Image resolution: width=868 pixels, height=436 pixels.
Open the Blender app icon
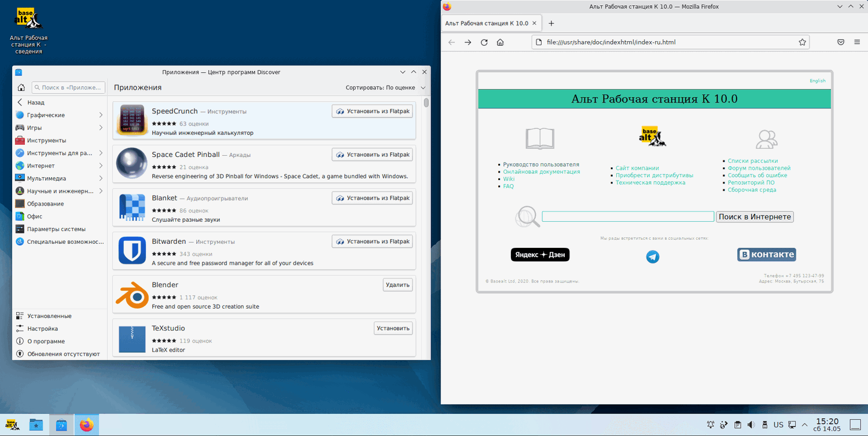coord(132,294)
